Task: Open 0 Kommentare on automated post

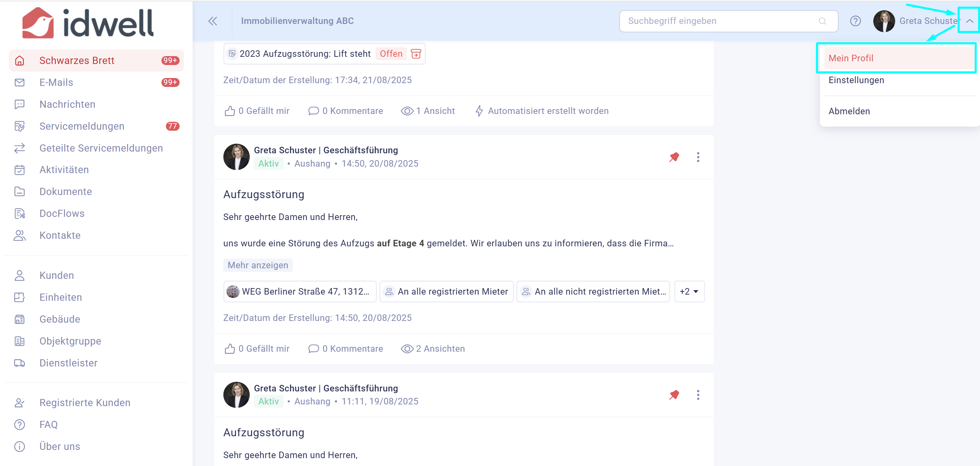Action: coord(345,111)
